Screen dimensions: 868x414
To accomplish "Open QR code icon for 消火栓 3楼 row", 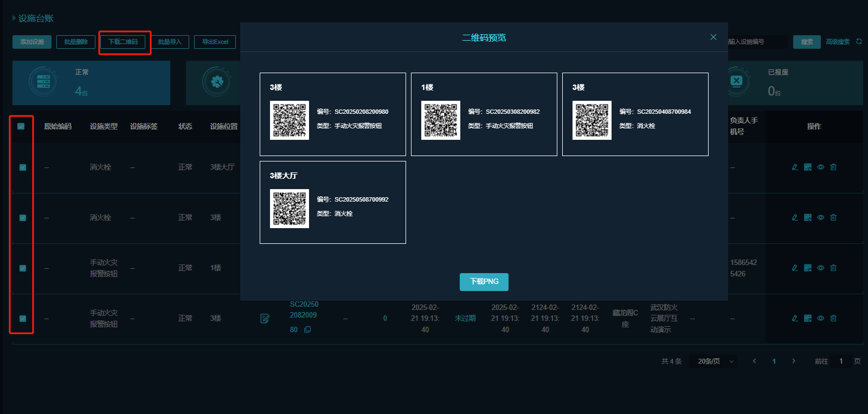I will pyautogui.click(x=808, y=217).
